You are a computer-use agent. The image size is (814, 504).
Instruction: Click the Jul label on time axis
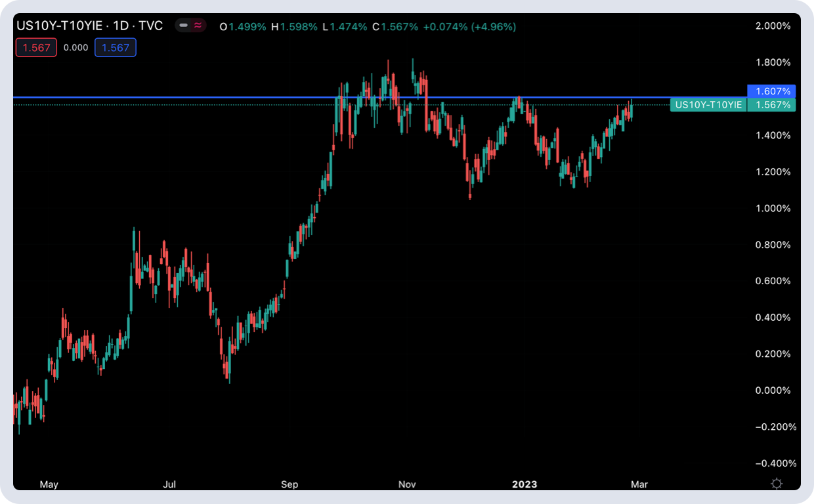pyautogui.click(x=169, y=484)
